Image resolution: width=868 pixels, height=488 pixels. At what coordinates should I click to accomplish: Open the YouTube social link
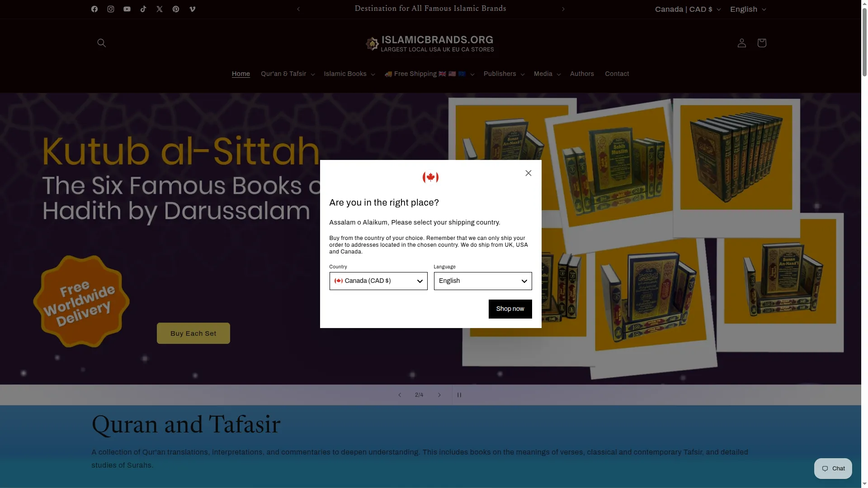[127, 9]
